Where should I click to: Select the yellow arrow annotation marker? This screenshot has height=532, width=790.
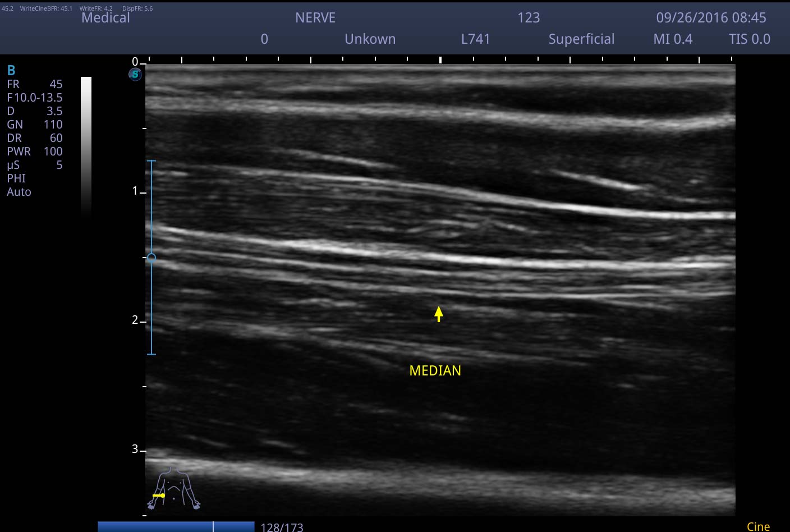pyautogui.click(x=439, y=314)
